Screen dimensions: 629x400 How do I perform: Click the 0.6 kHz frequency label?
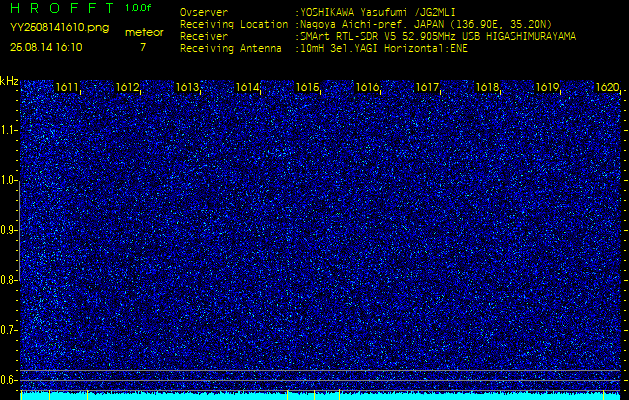coord(9,380)
